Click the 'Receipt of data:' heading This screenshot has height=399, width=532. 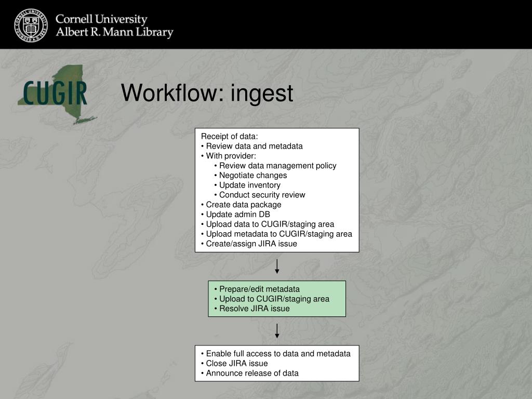coord(229,137)
